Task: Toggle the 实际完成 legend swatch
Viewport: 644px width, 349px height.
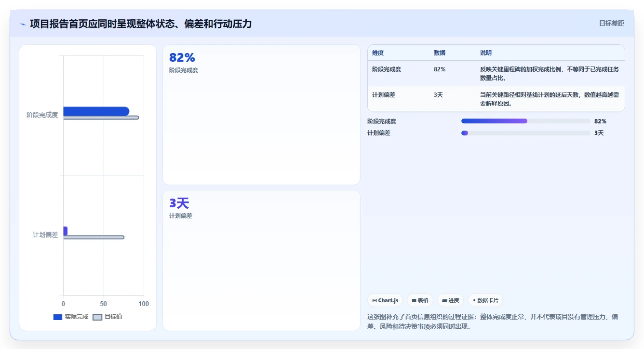Action: click(x=57, y=317)
